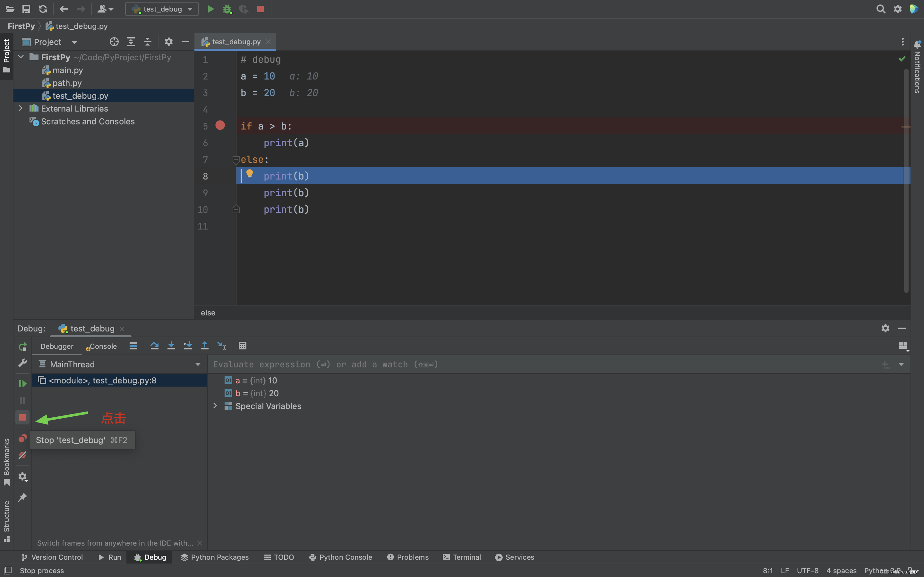Open the test_debug run configuration dropdown
Screen dimensions: 924x577
pos(189,9)
